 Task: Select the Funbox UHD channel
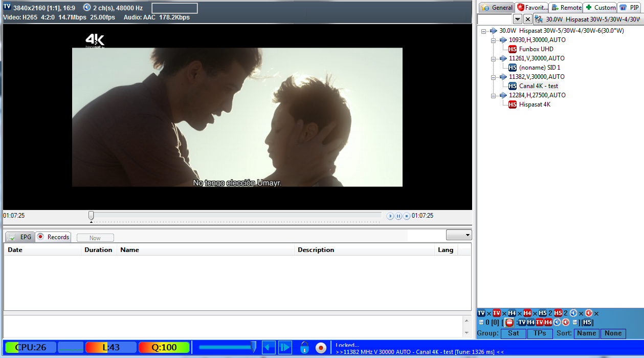[536, 49]
